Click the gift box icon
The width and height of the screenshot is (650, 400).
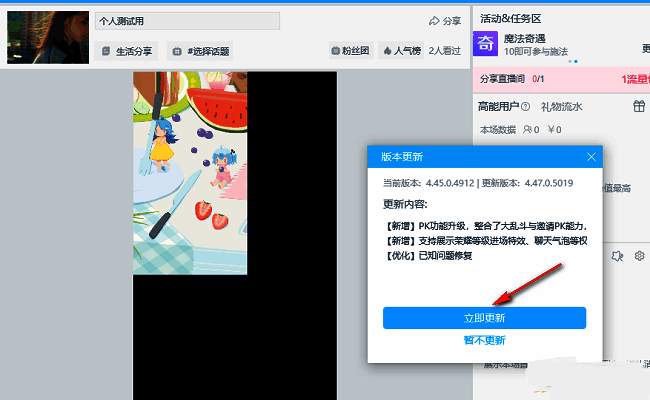[x=639, y=106]
